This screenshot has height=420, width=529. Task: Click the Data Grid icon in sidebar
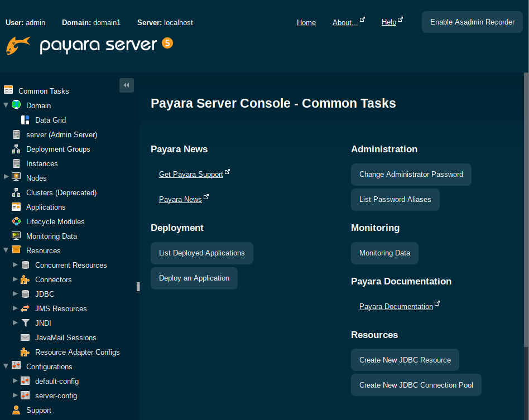click(x=25, y=120)
